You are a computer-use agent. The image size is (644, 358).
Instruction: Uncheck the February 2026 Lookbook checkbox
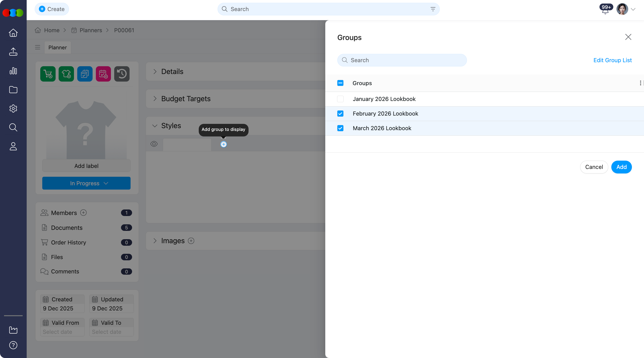coord(340,114)
